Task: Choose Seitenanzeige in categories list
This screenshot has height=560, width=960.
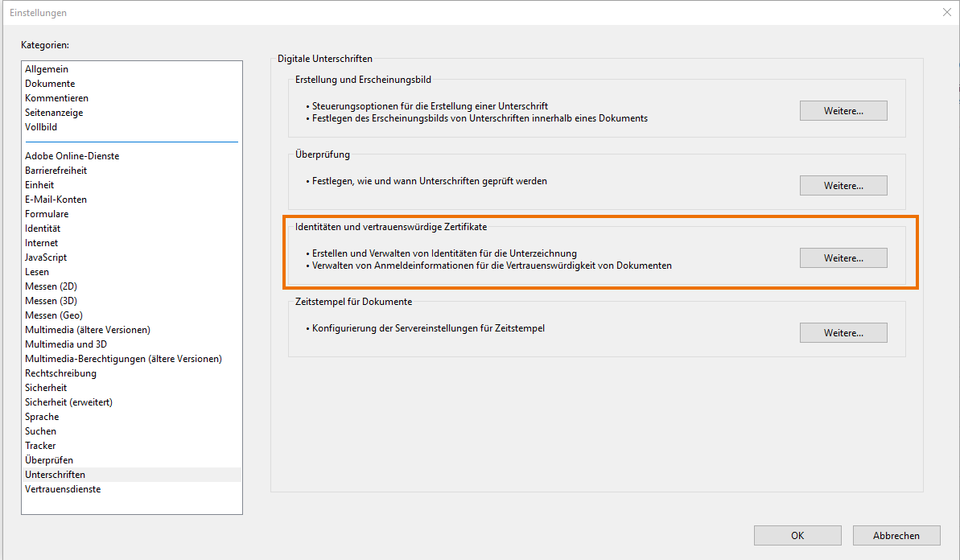Action: [54, 113]
